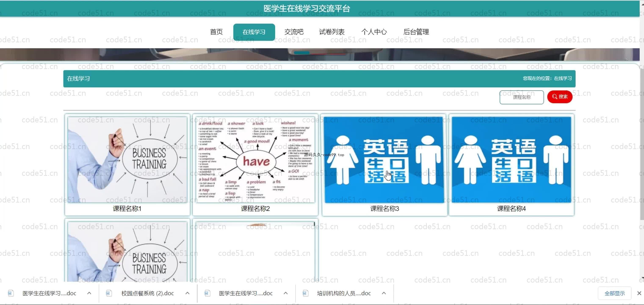Focus the 课程名称 search input field
This screenshot has width=644, height=305.
[521, 97]
